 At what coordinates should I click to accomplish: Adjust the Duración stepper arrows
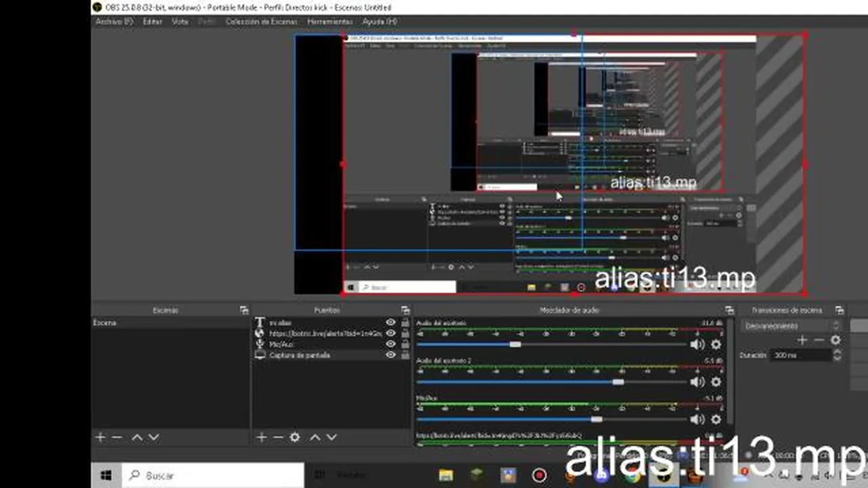[837, 355]
